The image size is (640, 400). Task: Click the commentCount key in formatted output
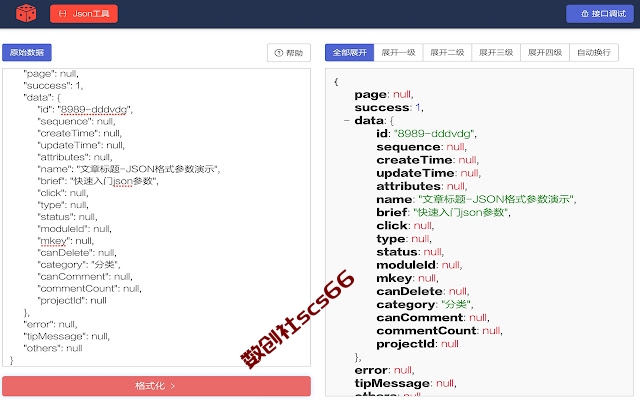(426, 331)
